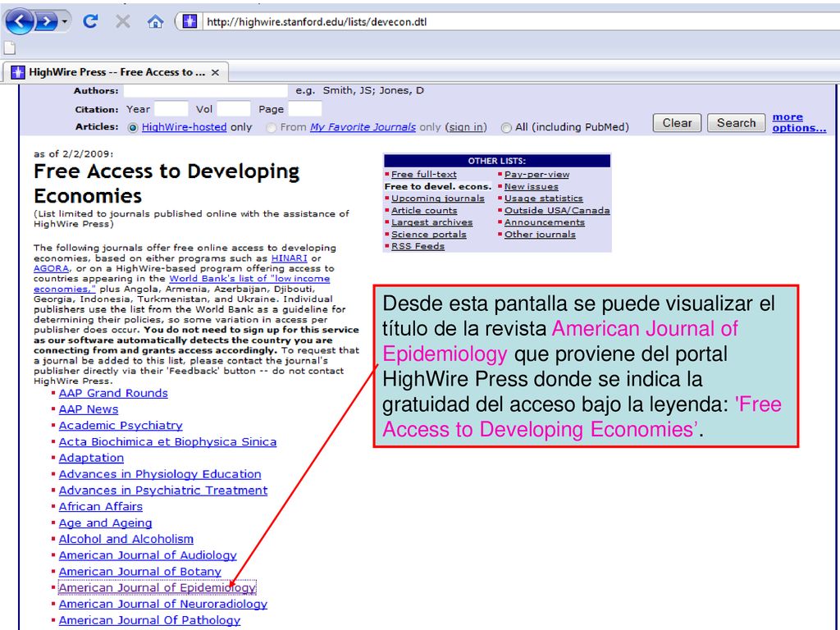Open Alcohol and Alcoholism journal
The image size is (840, 630).
pyautogui.click(x=126, y=539)
